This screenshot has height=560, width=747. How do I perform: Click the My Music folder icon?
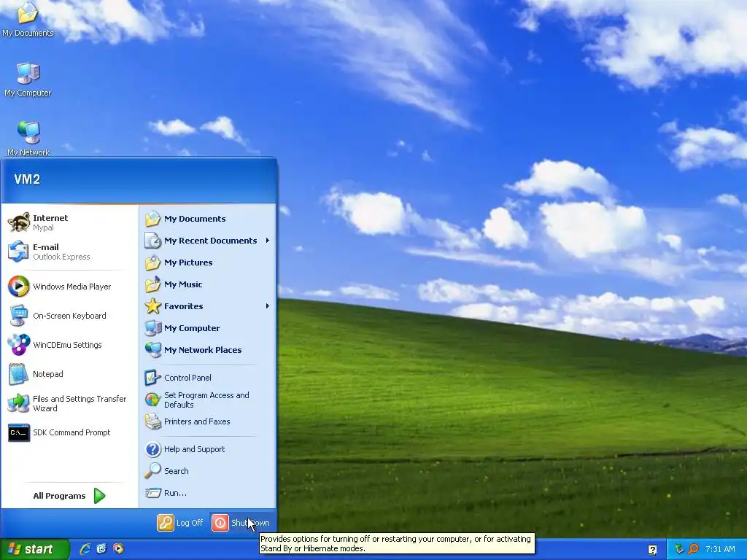point(153,284)
